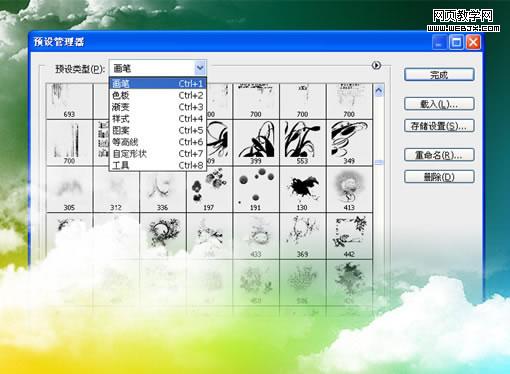Choose the 130 ink splatter brush
The height and width of the screenshot is (374, 510).
tap(303, 189)
